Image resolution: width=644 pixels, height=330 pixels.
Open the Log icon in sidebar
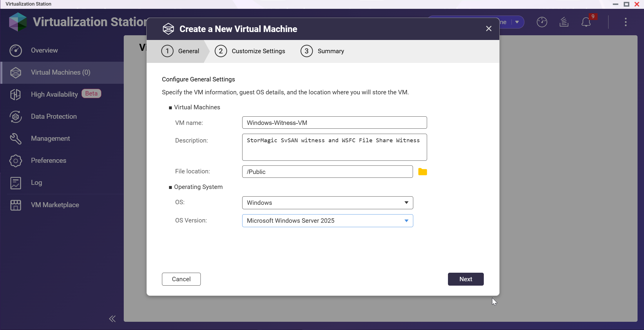(x=16, y=183)
